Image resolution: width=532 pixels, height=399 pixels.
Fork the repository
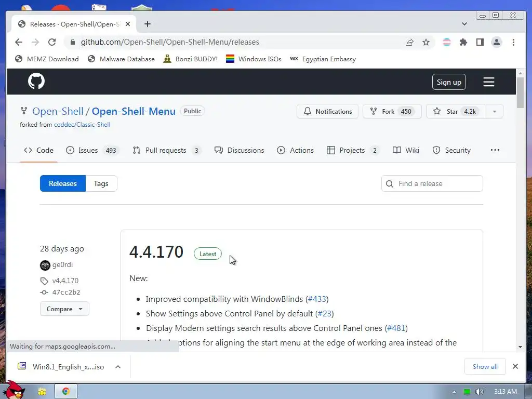[392, 111]
